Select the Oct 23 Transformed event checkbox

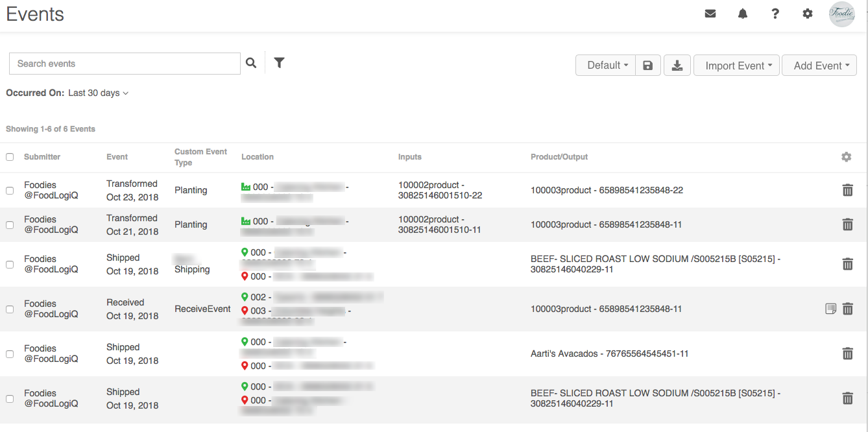(x=10, y=191)
